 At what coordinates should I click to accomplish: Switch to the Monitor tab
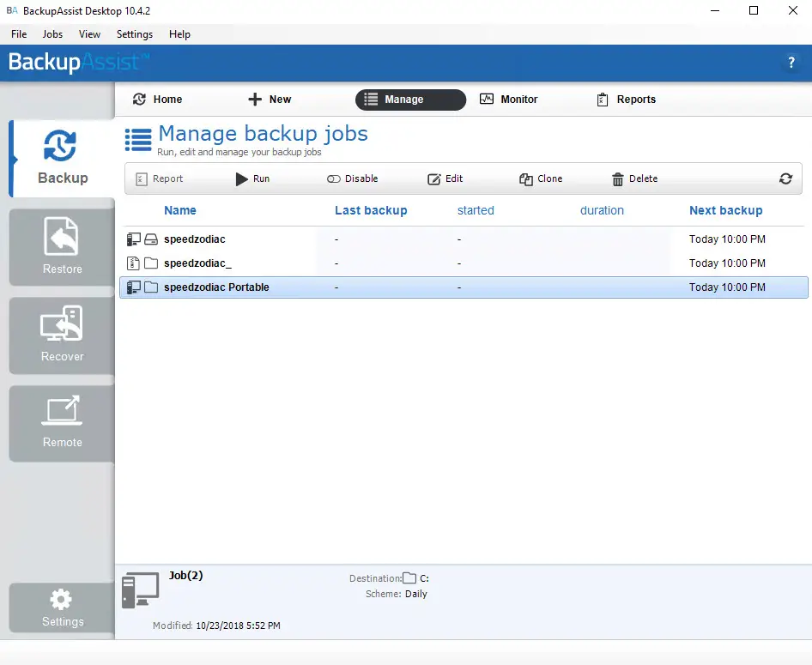coord(508,100)
